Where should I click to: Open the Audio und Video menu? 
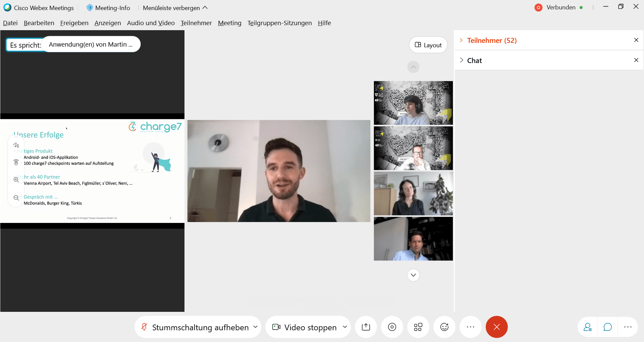coord(151,23)
